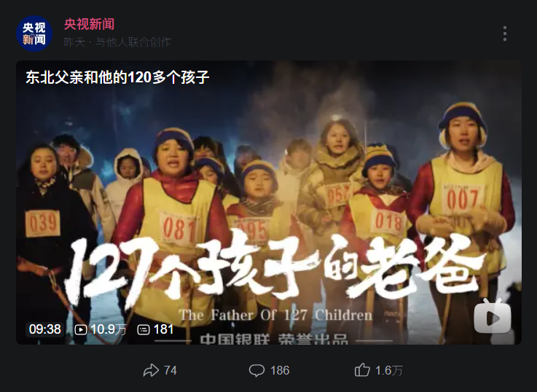Click the comment bubble icon
This screenshot has height=392, width=537.
tap(257, 370)
